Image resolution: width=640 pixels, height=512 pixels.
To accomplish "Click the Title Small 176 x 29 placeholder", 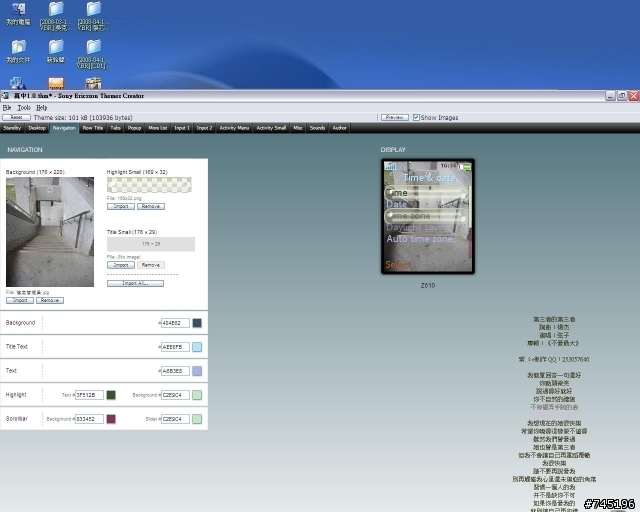I will 151,244.
